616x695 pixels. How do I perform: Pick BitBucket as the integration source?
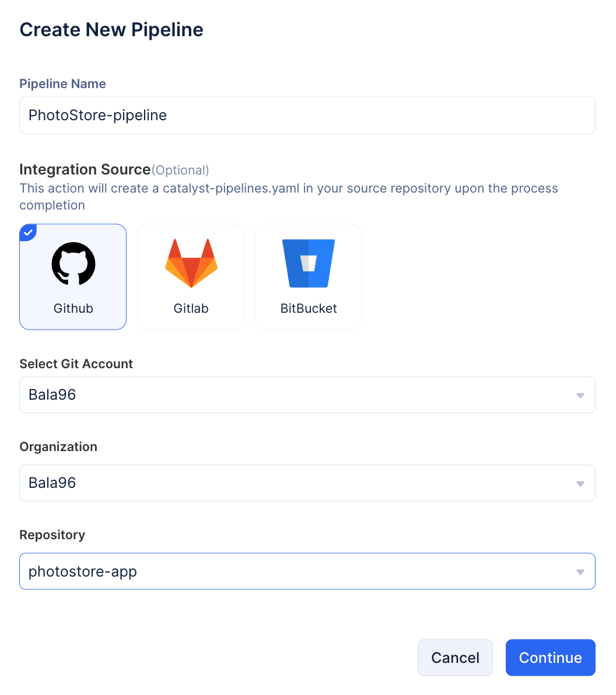309,277
